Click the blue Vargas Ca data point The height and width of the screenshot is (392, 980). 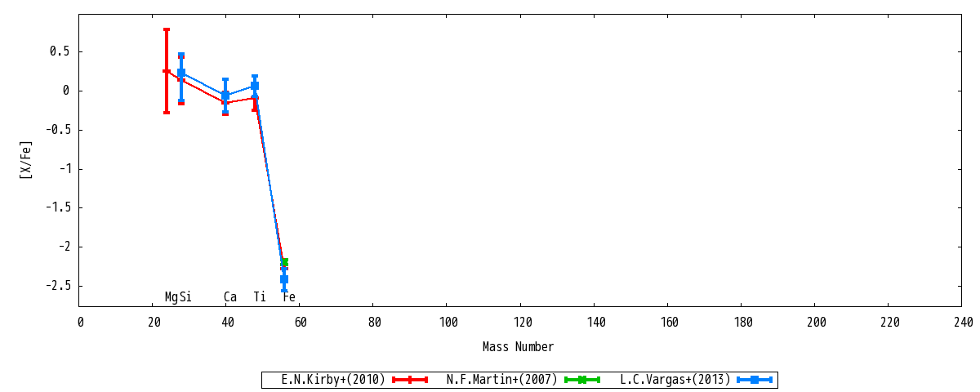tap(225, 96)
